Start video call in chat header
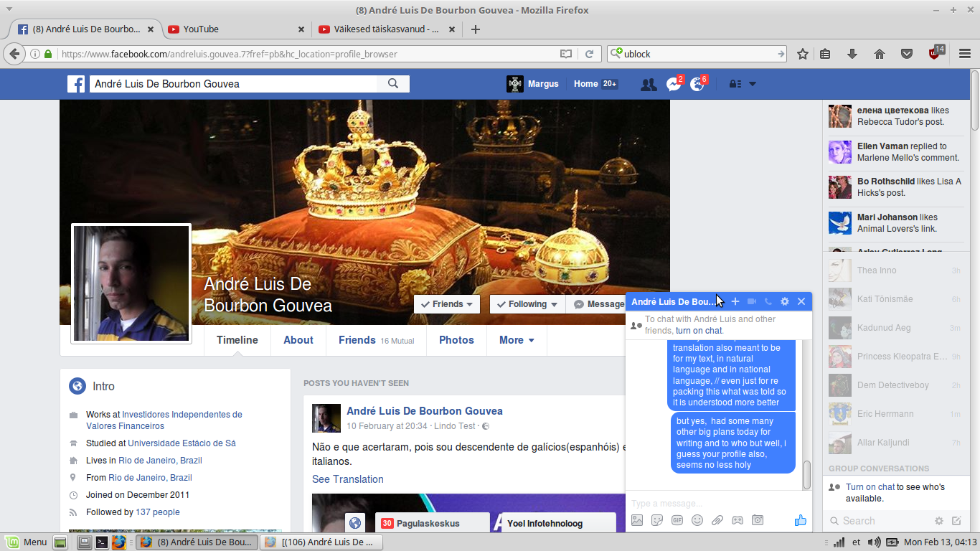The height and width of the screenshot is (551, 980). coord(752,302)
